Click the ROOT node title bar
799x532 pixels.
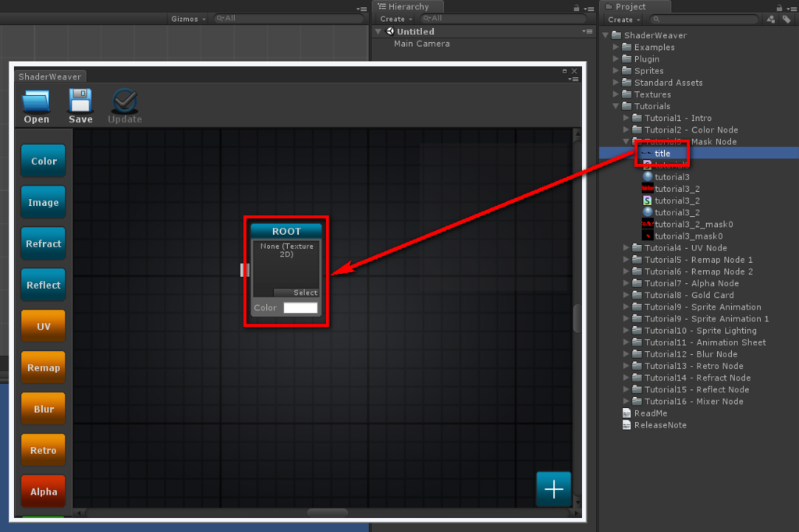coord(286,231)
